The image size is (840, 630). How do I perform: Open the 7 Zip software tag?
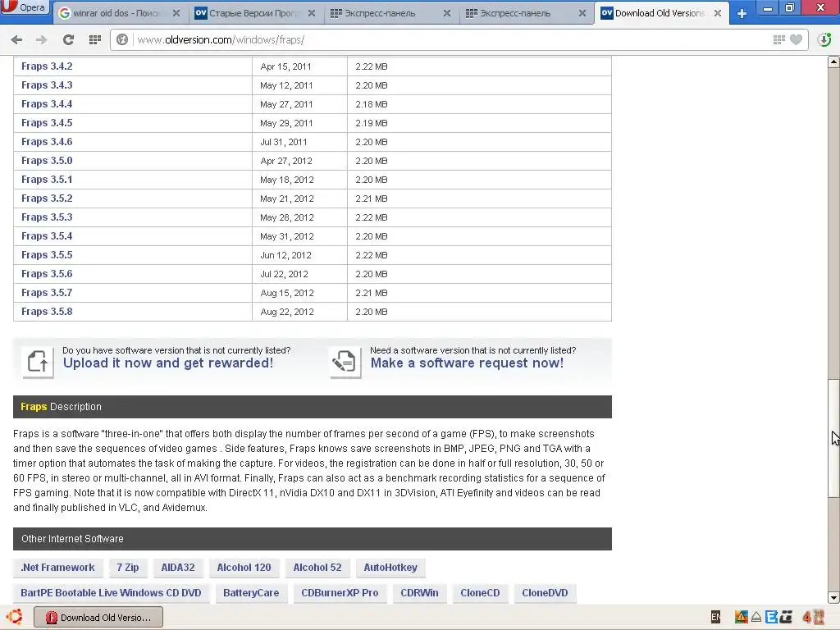coord(127,568)
